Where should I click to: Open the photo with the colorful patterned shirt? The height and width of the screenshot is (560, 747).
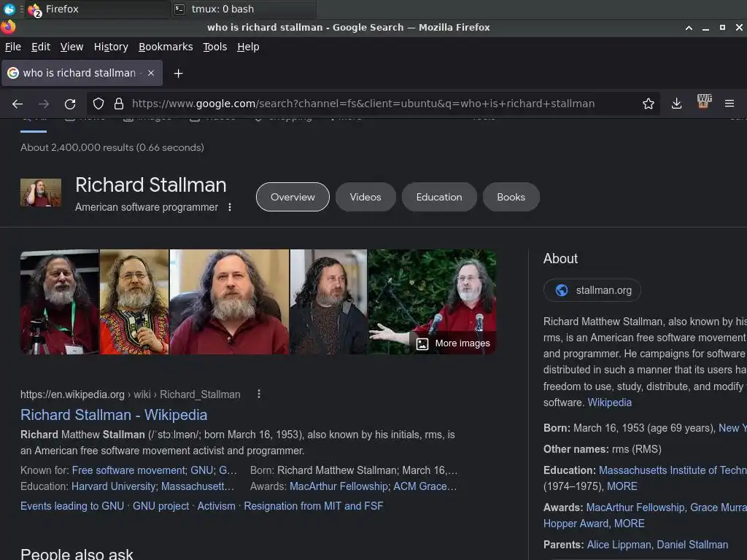[x=134, y=302]
